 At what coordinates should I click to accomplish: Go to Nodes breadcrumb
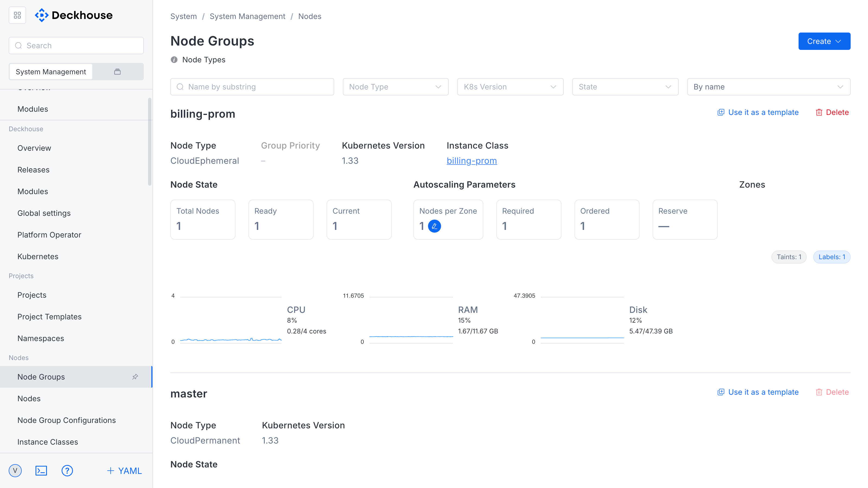point(310,16)
